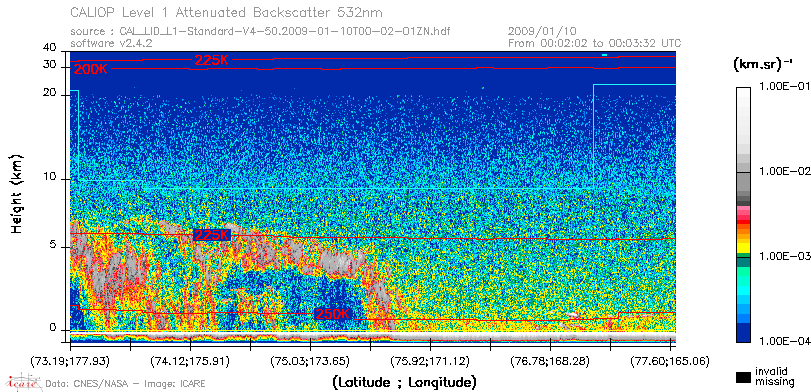Click the '225K' isotherm label near 5 km

[x=212, y=235]
